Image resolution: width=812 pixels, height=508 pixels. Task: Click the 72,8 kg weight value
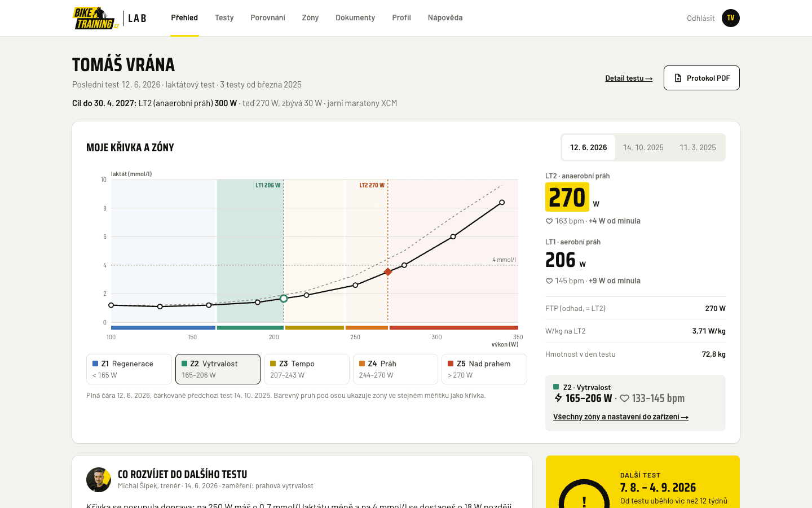pyautogui.click(x=714, y=354)
